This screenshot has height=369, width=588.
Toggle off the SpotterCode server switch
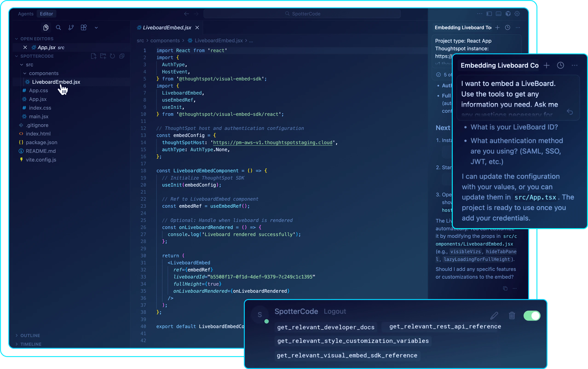[x=532, y=316]
